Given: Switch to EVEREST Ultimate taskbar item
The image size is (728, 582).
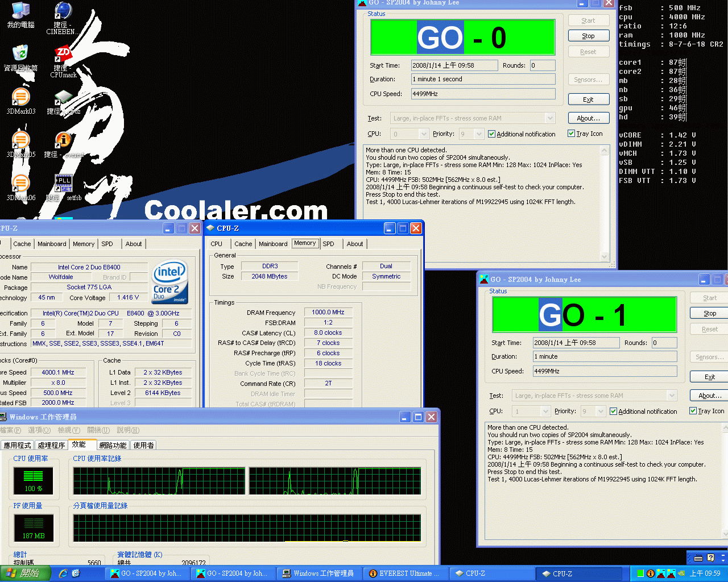Looking at the screenshot, I should (x=404, y=573).
